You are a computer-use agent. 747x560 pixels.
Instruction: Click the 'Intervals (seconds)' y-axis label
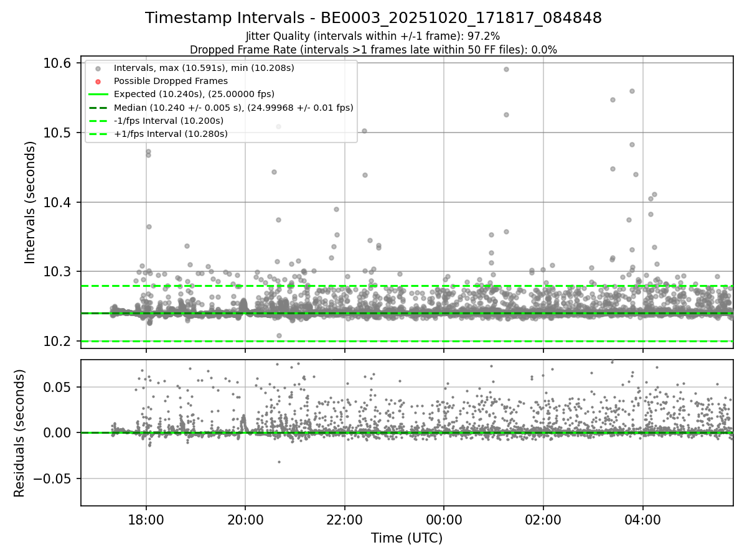[31, 202]
